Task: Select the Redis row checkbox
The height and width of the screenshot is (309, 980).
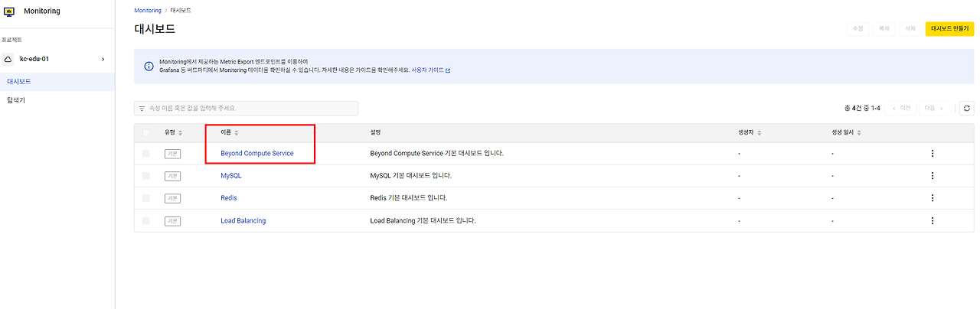Action: click(x=146, y=198)
